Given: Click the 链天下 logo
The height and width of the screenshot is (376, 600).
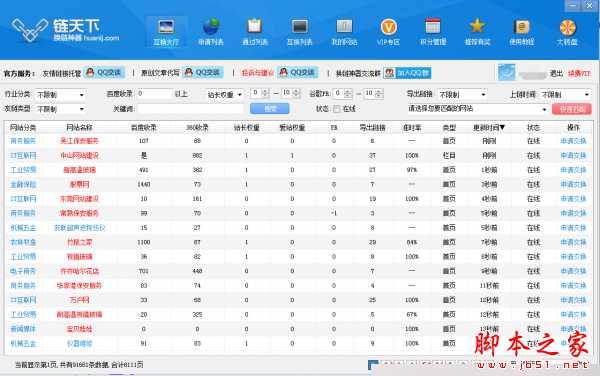Looking at the screenshot, I should 66,30.
